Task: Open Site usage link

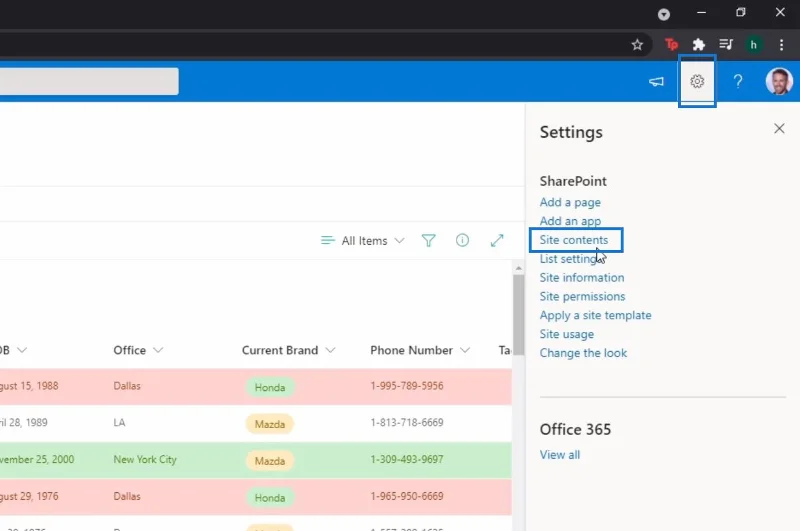Action: point(566,334)
